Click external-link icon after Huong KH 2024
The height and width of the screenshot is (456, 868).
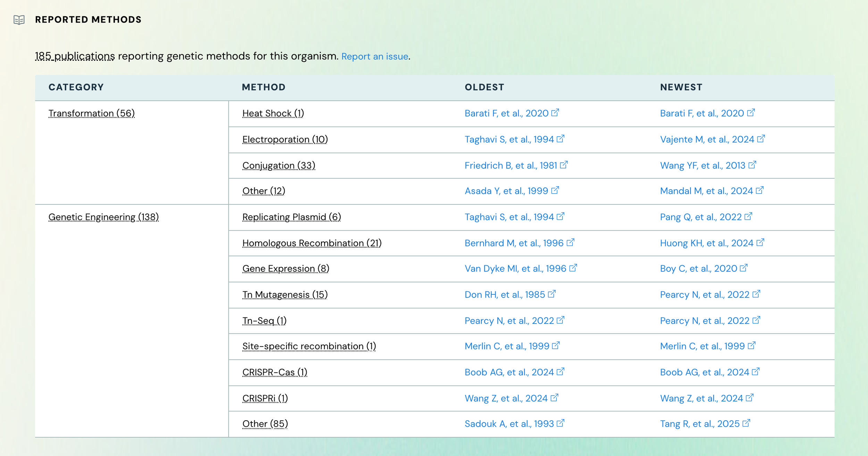click(x=760, y=242)
